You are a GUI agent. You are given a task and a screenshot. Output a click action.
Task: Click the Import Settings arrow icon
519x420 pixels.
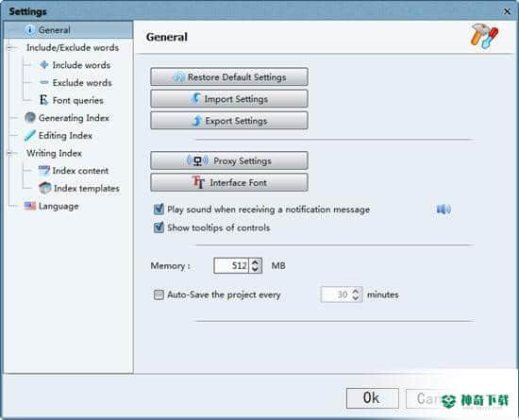click(x=196, y=98)
